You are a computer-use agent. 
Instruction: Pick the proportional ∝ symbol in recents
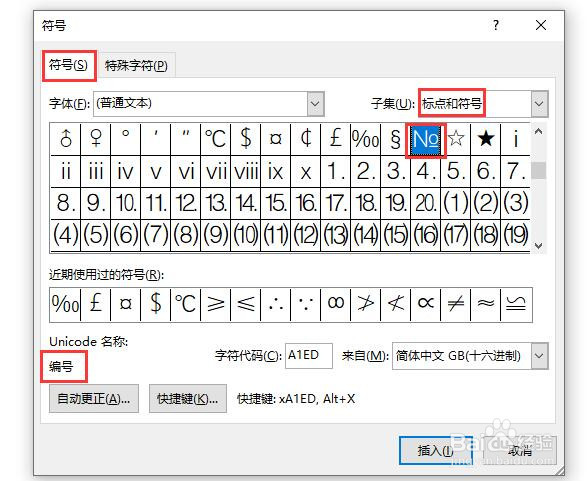coord(426,304)
